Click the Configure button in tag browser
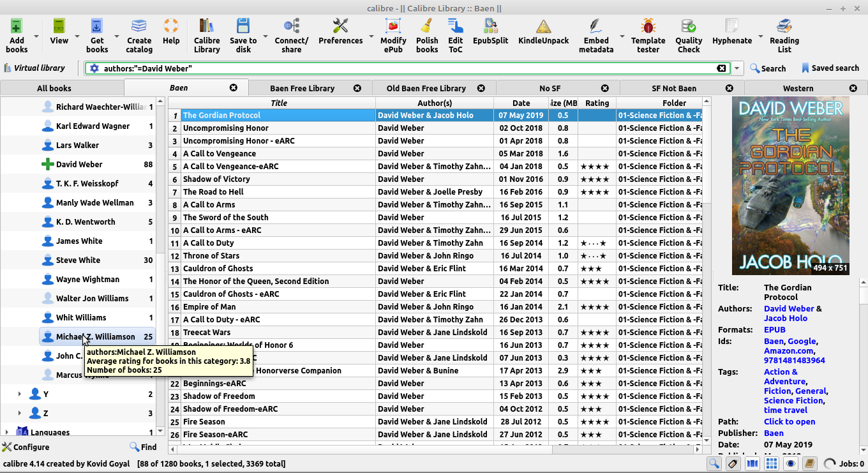Viewport: 868px width, 473px height. tap(26, 447)
